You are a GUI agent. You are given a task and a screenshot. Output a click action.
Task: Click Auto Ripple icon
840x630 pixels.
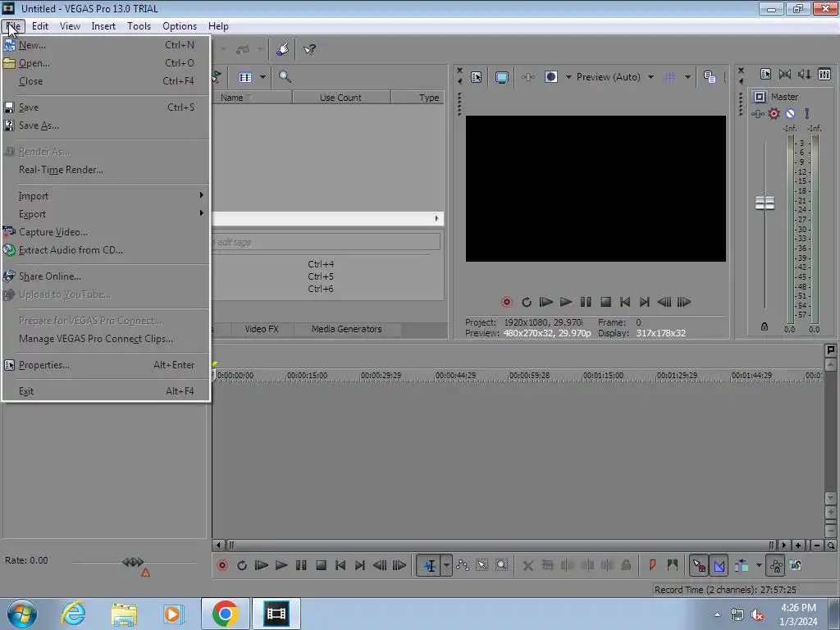tap(742, 566)
